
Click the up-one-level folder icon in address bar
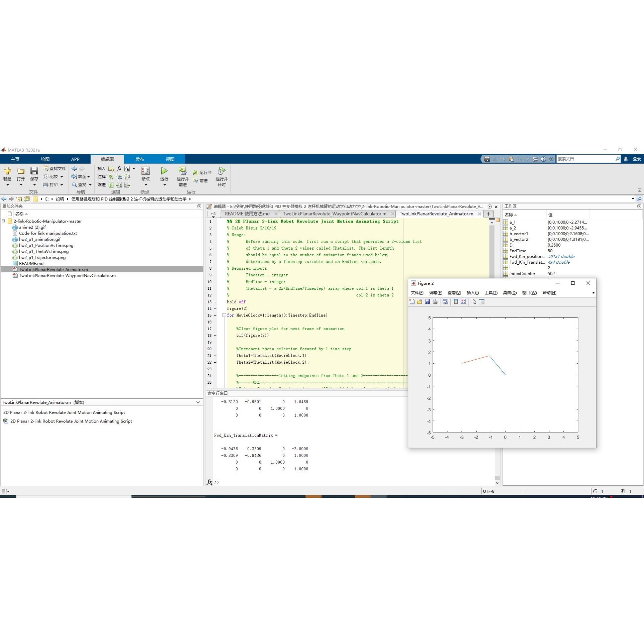click(19, 199)
